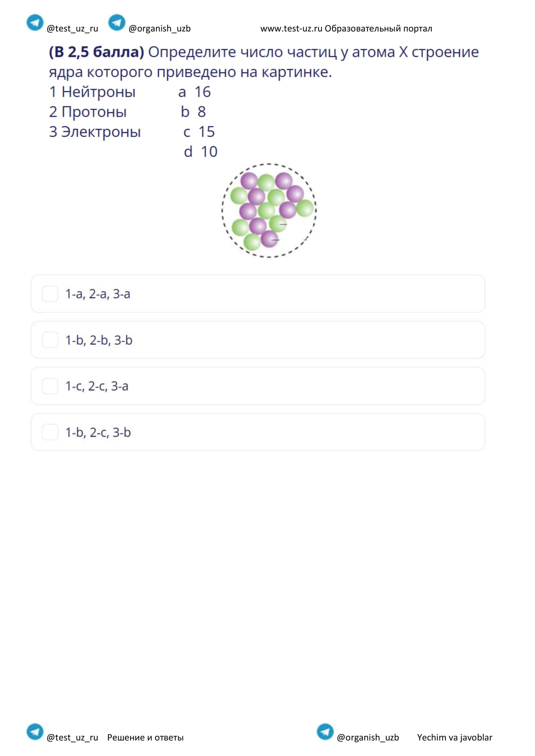Click the atomic nucleus diagram image
Screen dimensions: 535x756
(269, 211)
